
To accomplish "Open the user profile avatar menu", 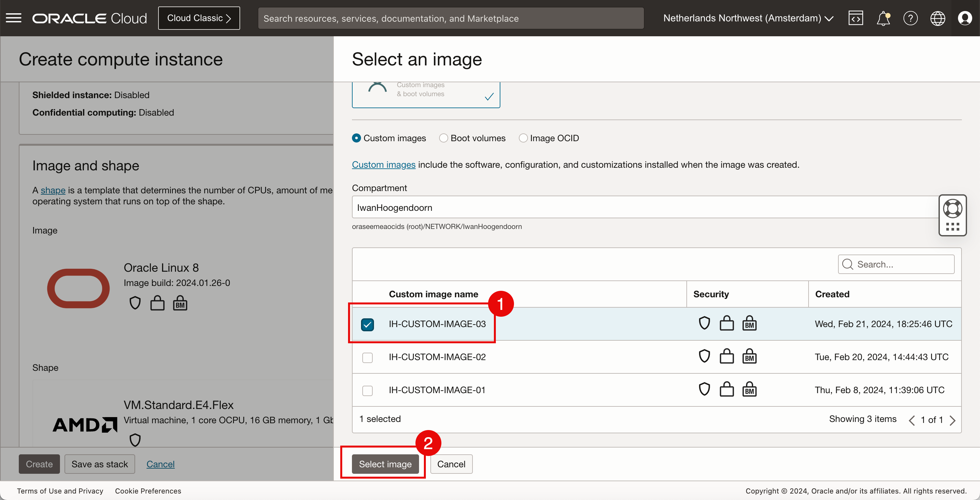I will point(965,18).
